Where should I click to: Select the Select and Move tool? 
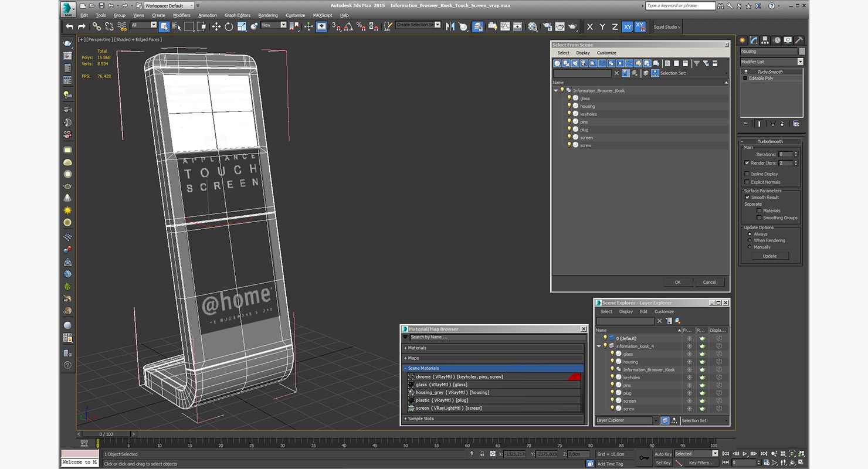216,26
